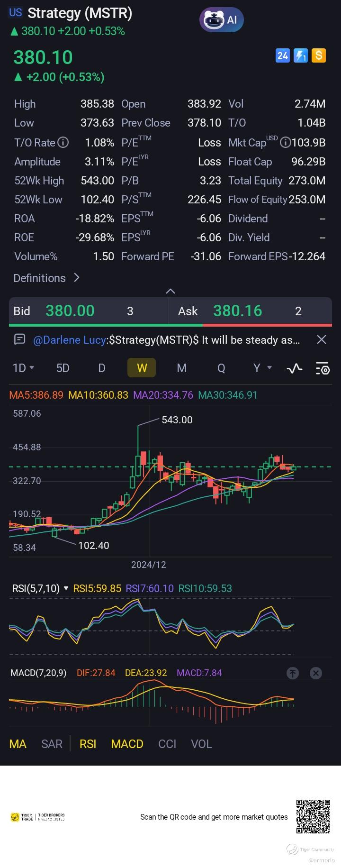The width and height of the screenshot is (341, 868).
Task: Tap the MA30:346.91 legend value
Action: pos(228,395)
